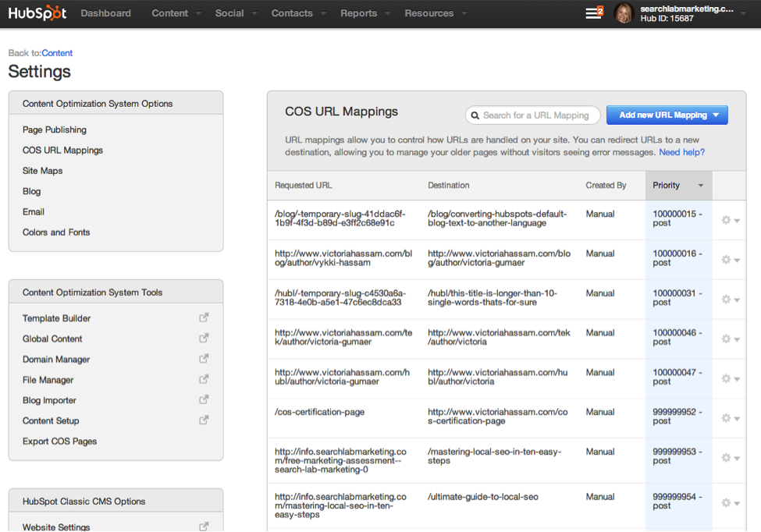Click the searchlabmarketing account name

pyautogui.click(x=686, y=9)
